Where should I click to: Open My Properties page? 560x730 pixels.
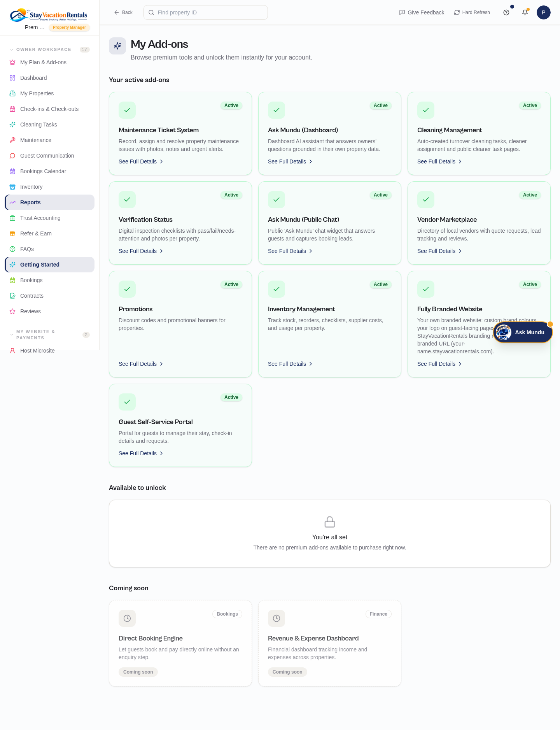click(x=49, y=93)
